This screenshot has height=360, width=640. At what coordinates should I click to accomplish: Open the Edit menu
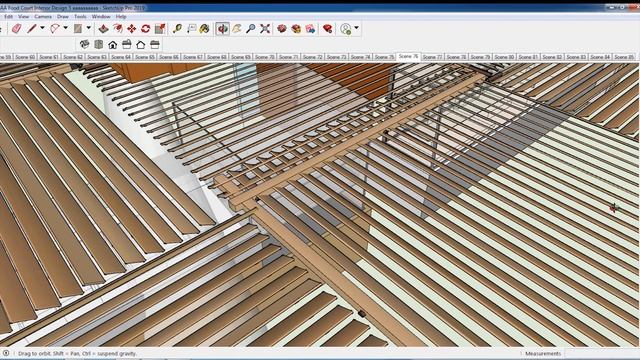click(8, 17)
